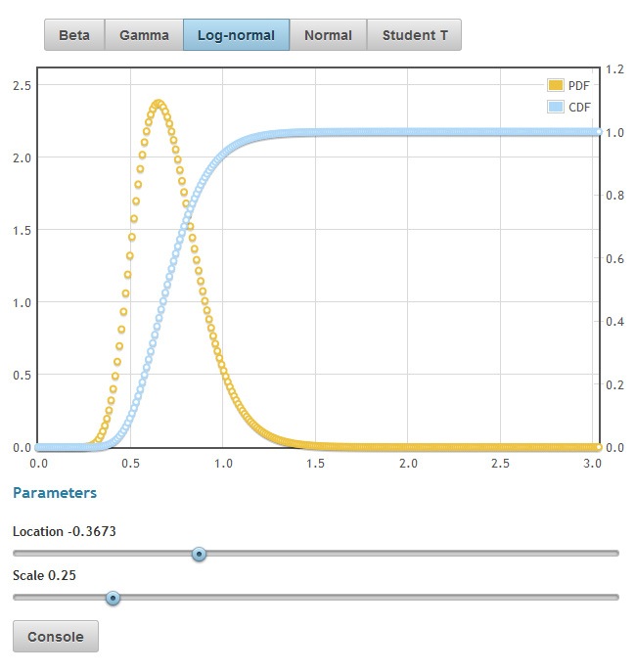Click the rightmost CDF data point
Viewport: 636px width, 672px height.
597,132
